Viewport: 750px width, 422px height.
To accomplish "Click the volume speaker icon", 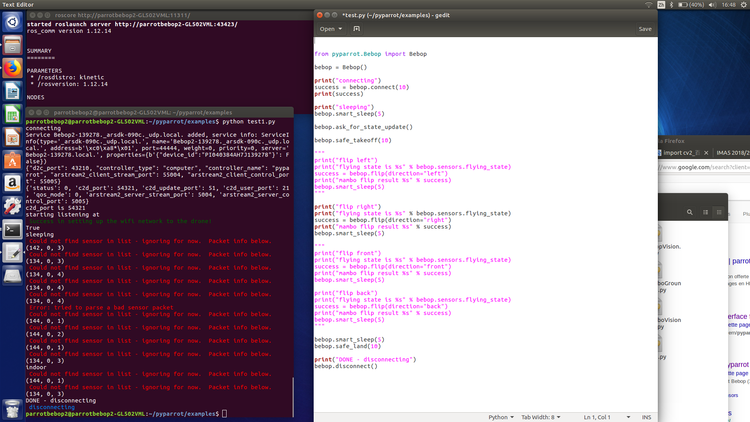I will 710,6.
